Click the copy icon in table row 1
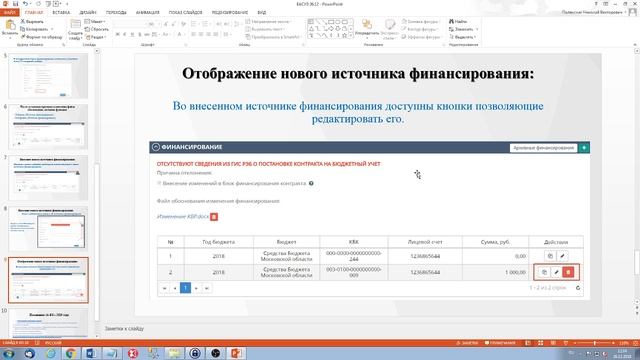 (550, 256)
